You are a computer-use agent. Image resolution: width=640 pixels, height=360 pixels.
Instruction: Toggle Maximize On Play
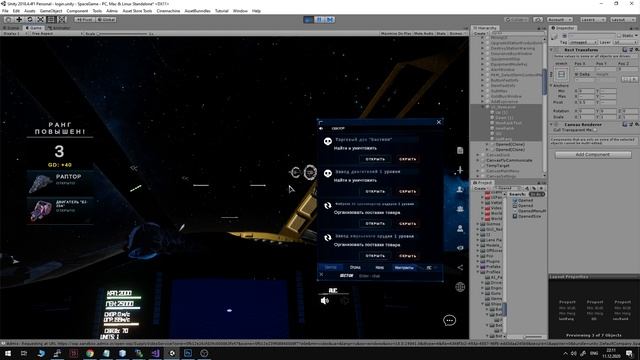pyautogui.click(x=396, y=33)
